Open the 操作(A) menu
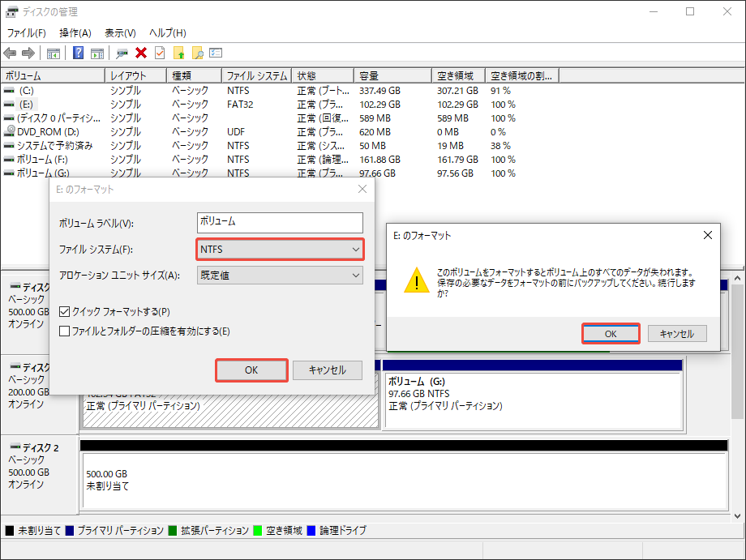The width and height of the screenshot is (746, 560). pos(75,32)
